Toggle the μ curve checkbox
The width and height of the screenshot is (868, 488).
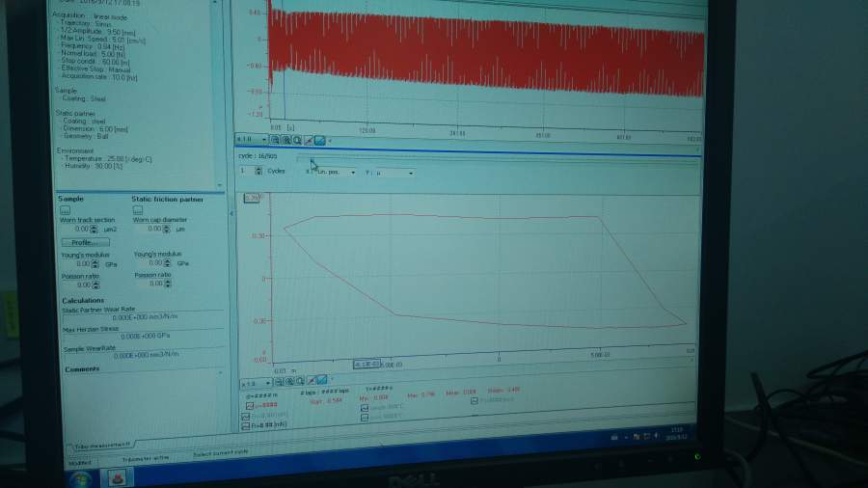[250, 406]
